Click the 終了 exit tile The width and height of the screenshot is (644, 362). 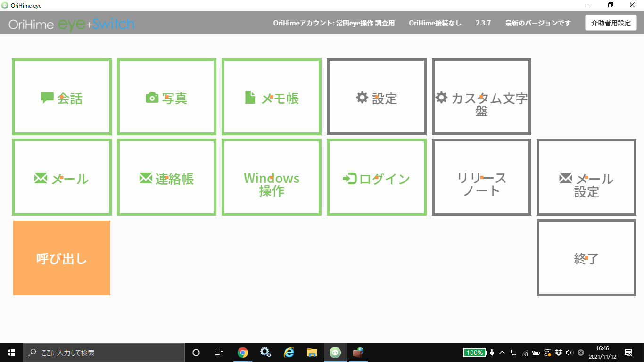(x=586, y=258)
